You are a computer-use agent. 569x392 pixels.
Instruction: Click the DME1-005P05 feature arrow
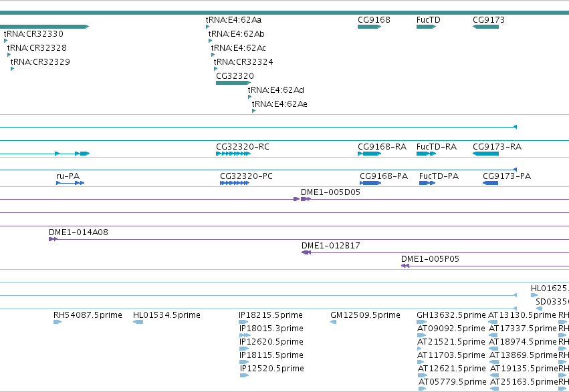point(405,266)
